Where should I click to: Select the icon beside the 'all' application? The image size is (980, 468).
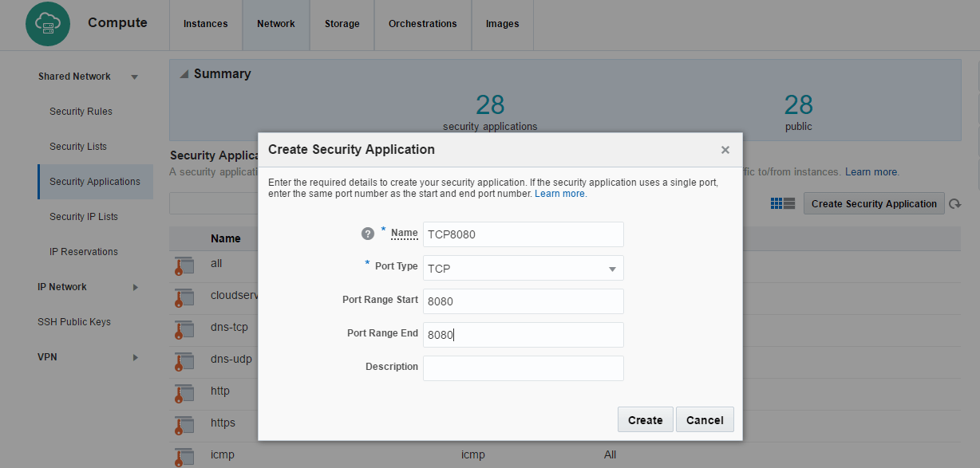pos(184,265)
